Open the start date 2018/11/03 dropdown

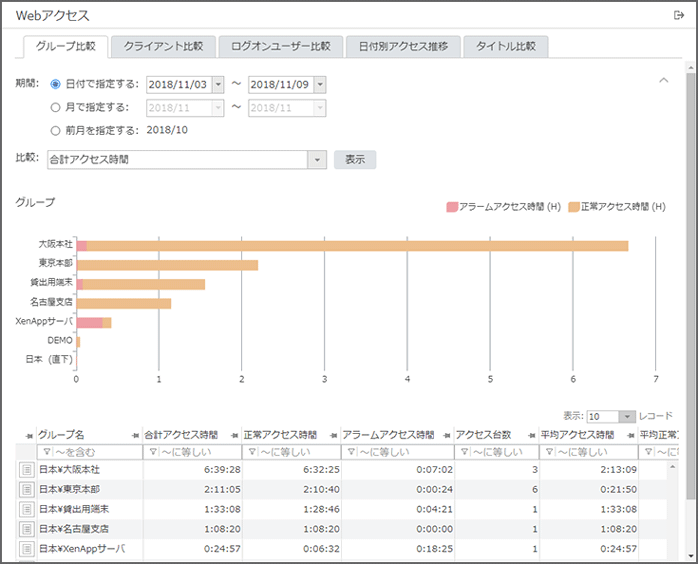click(x=218, y=84)
